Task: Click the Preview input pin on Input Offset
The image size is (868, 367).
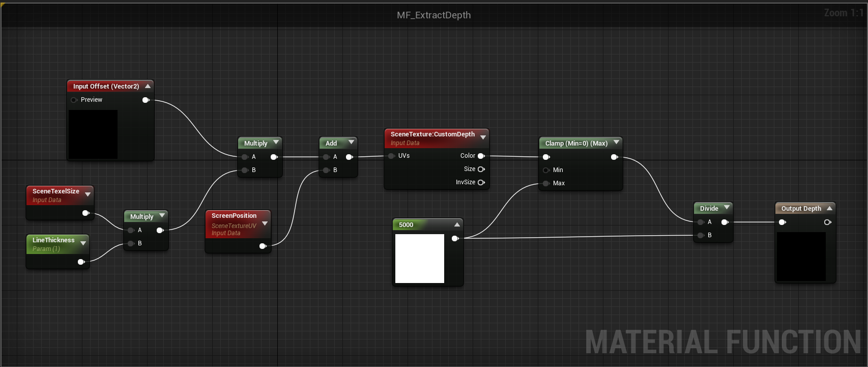Action: [74, 100]
